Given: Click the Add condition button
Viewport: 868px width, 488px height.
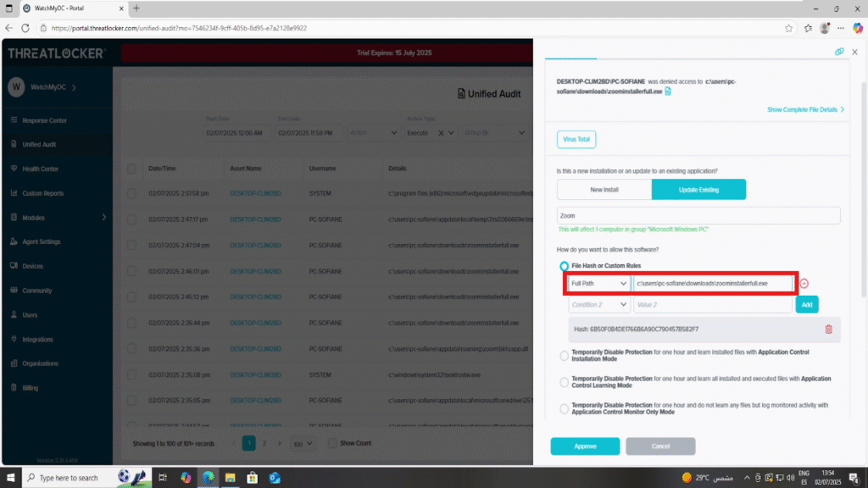Looking at the screenshot, I should [807, 305].
